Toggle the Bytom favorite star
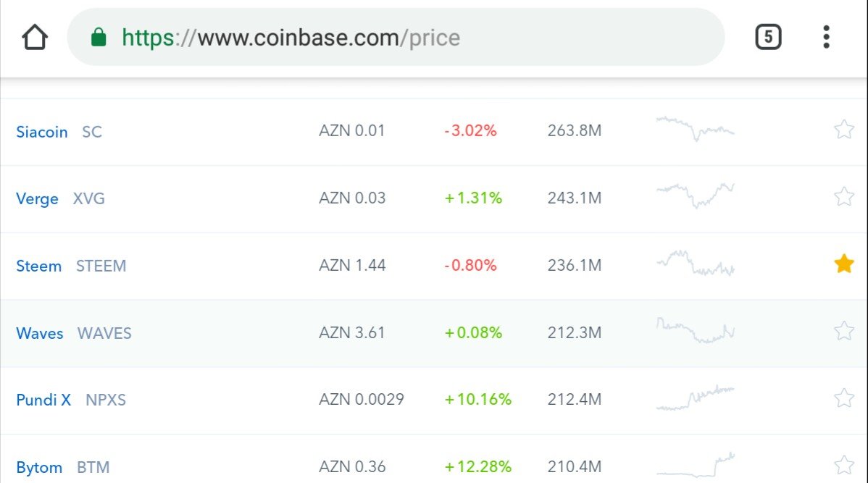868x483 pixels. click(x=844, y=466)
